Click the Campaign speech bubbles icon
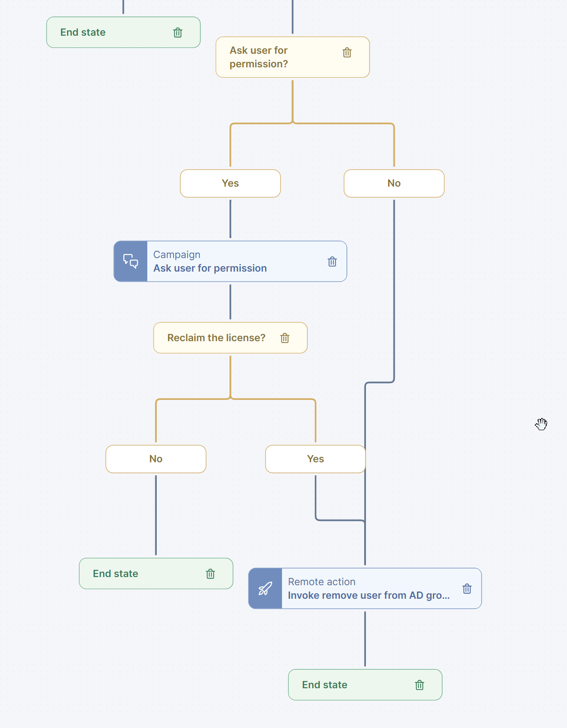This screenshot has height=728, width=567. 131,262
